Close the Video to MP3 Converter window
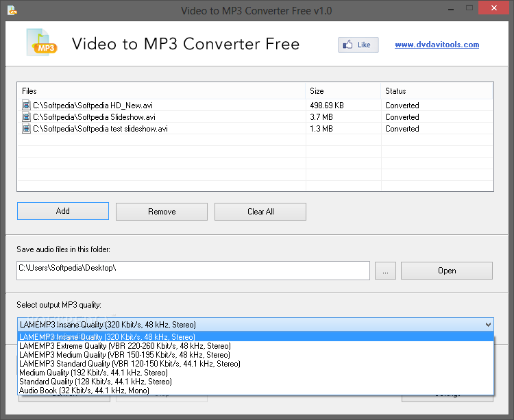This screenshot has height=420, width=514. (x=493, y=8)
